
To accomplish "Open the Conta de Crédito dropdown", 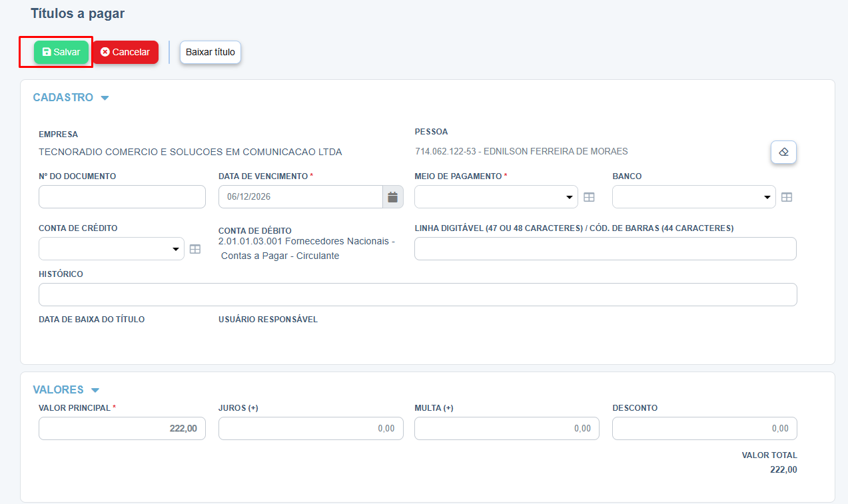I will pyautogui.click(x=111, y=249).
